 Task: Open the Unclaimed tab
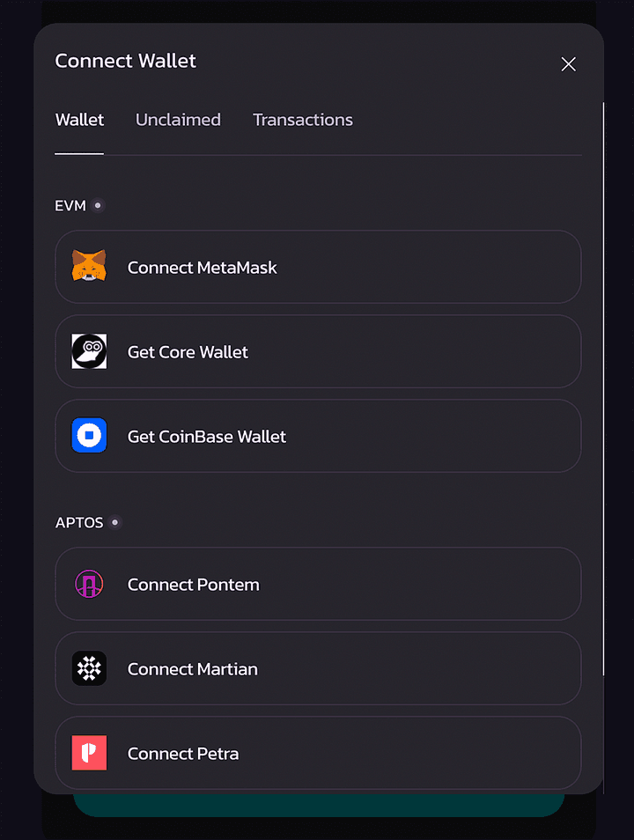tap(178, 120)
